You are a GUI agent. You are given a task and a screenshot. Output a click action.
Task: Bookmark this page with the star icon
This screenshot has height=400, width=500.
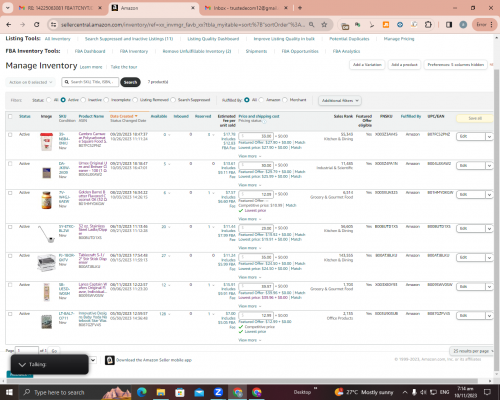coord(324,25)
